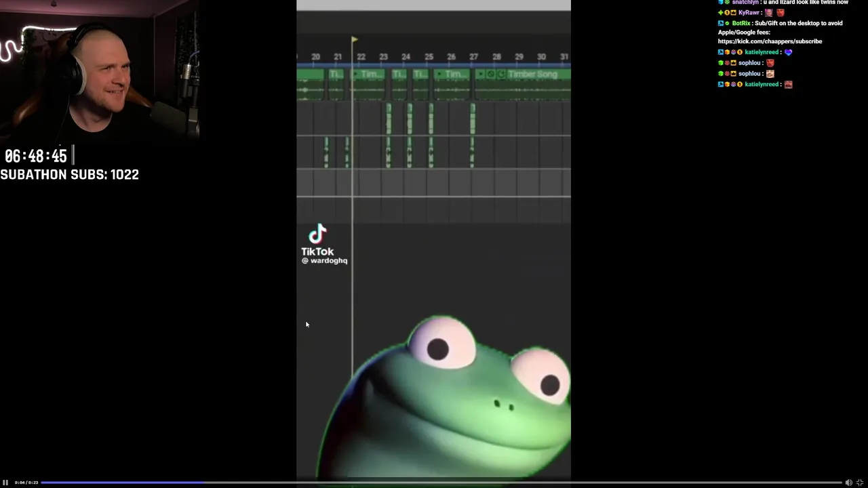This screenshot has height=488, width=868.
Task: Toggle fullscreen with the corner icon
Action: click(860, 483)
